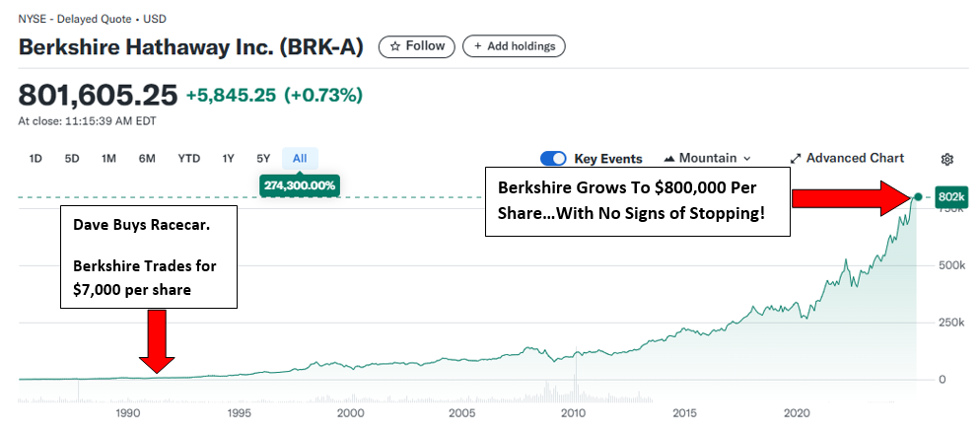Open the Advanced Chart link
Viewport: 980px width, 436px height.
(x=847, y=159)
